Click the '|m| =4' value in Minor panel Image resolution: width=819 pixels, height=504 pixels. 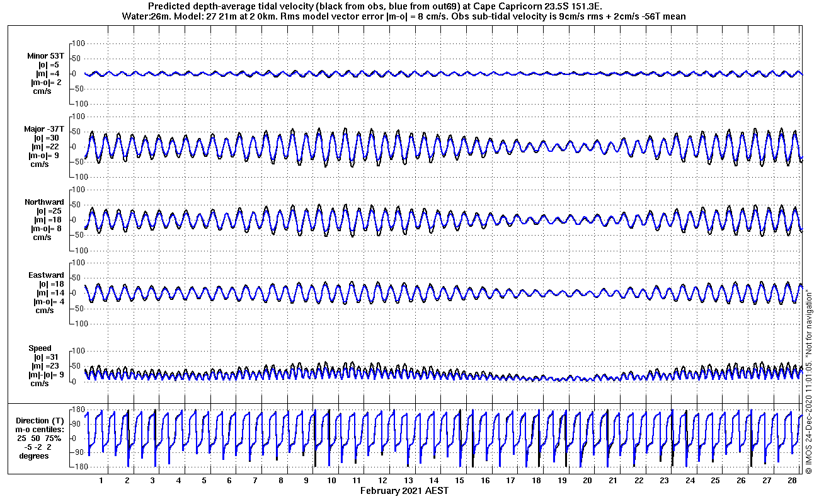49,74
